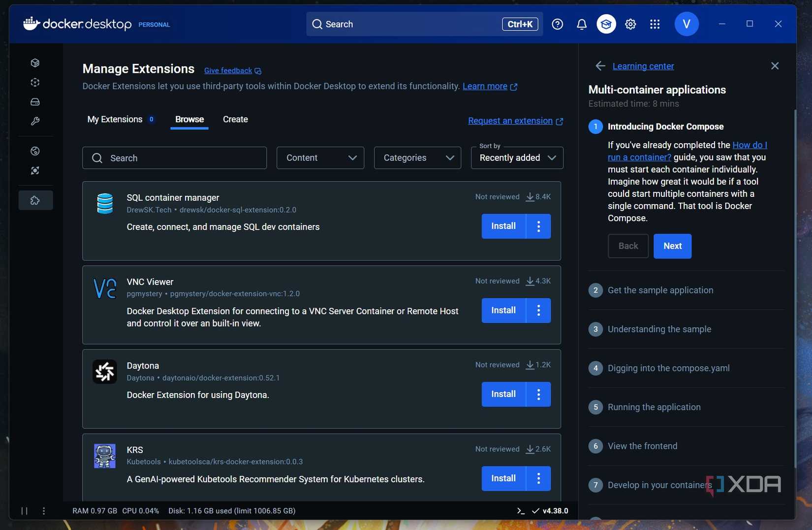Open the Sort by Recently added dropdown
This screenshot has width=812, height=530.
coord(517,158)
